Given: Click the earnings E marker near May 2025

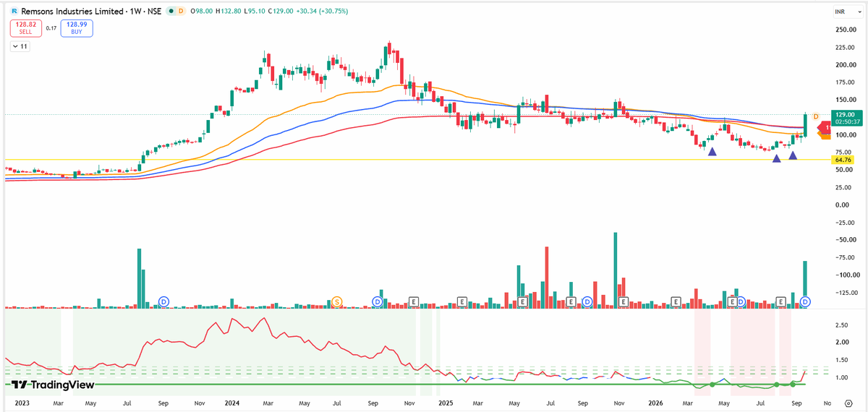Looking at the screenshot, I should tap(522, 301).
